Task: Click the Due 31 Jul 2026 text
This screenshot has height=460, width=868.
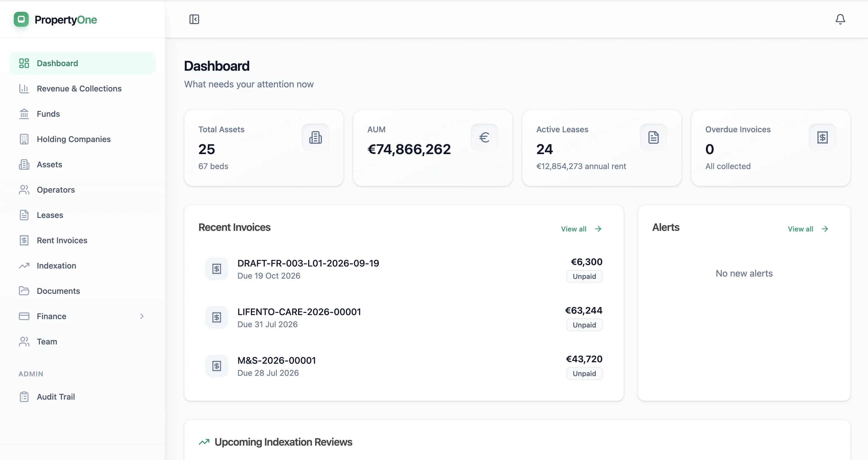Action: (x=267, y=324)
